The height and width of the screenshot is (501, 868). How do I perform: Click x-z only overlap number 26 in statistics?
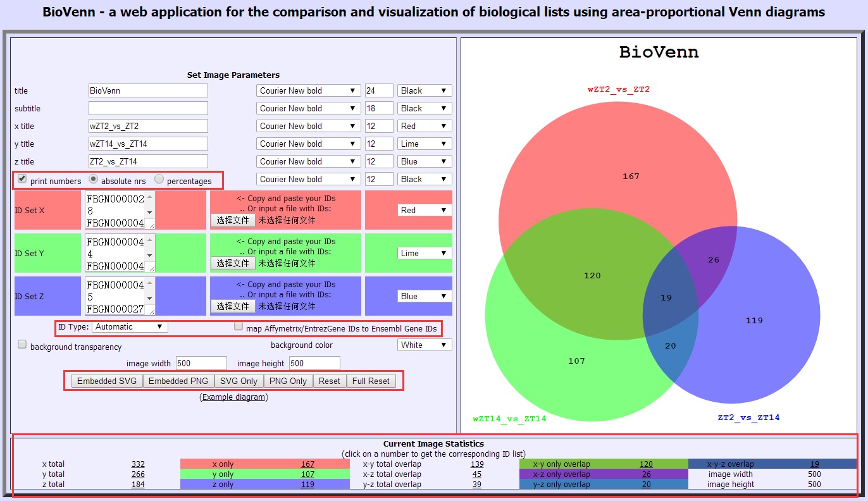(x=646, y=474)
